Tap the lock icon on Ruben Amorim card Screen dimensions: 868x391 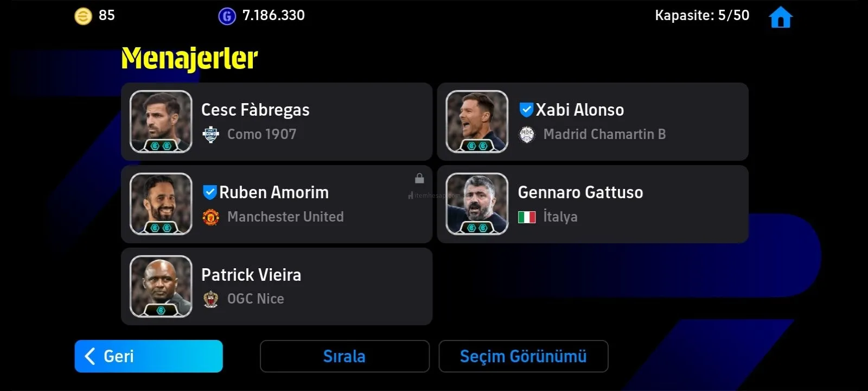(x=419, y=178)
